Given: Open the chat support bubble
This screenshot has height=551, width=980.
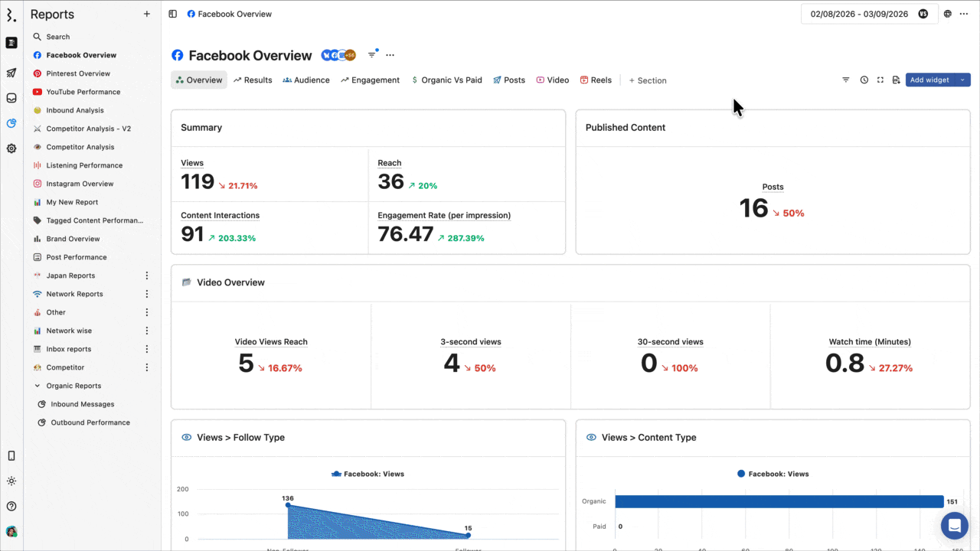Looking at the screenshot, I should point(954,526).
